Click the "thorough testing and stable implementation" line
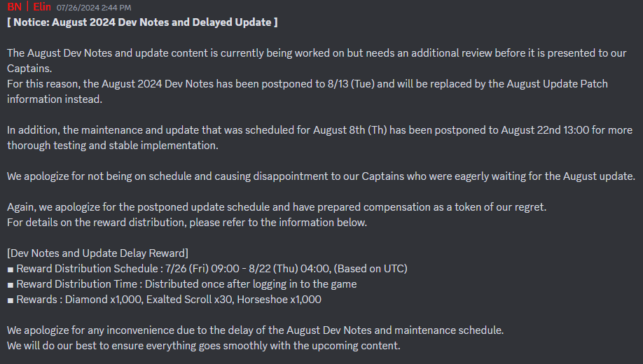Screen dimensions: 643x364 (x=113, y=146)
